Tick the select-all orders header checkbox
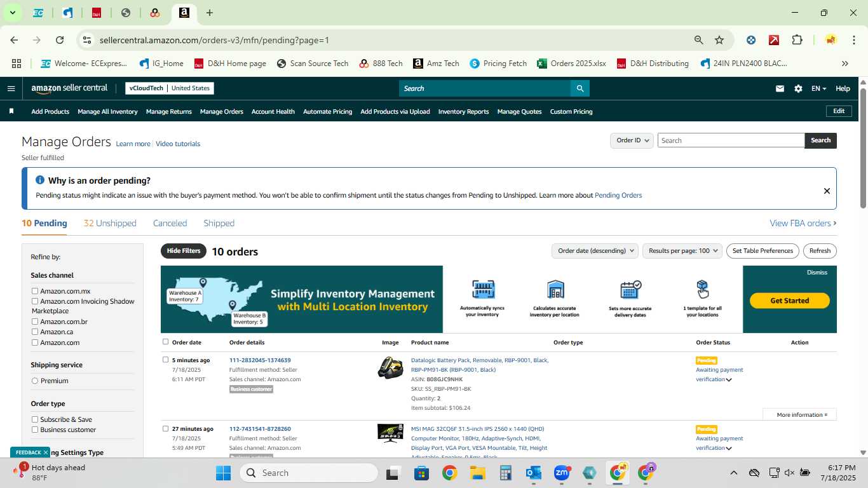The height and width of the screenshot is (488, 868). tap(165, 342)
